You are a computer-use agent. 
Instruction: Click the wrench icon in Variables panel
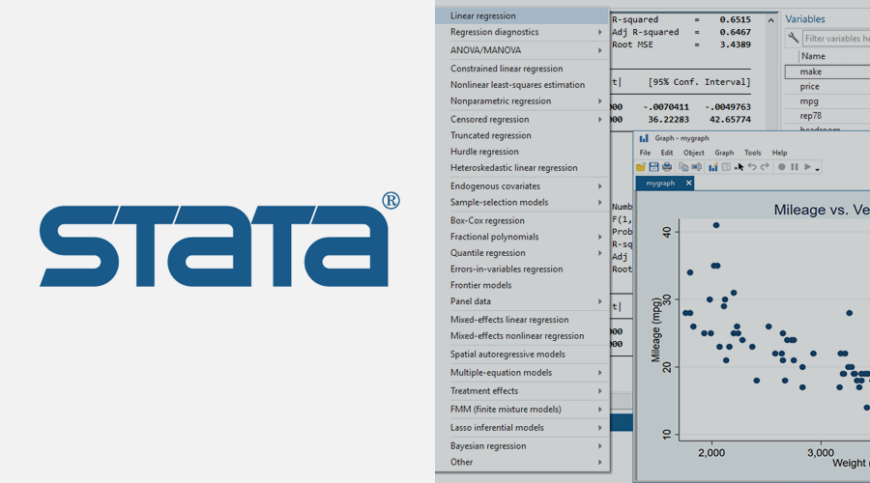[793, 38]
